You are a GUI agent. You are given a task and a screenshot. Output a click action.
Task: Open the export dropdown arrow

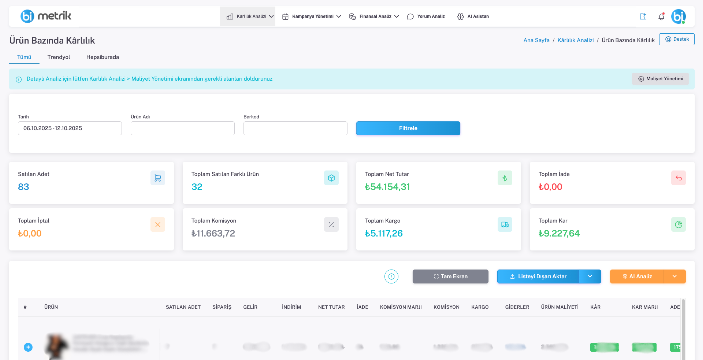[590, 277]
